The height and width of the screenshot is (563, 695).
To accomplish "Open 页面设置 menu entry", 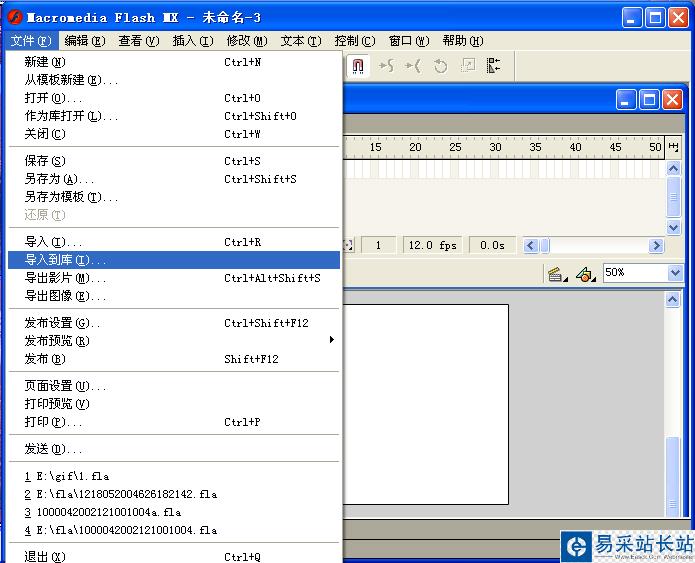I will click(x=174, y=386).
